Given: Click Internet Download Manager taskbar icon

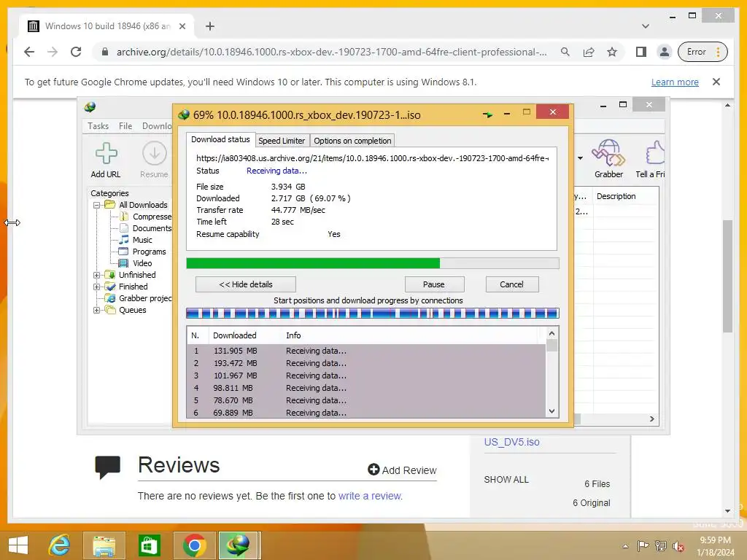Looking at the screenshot, I should [239, 545].
